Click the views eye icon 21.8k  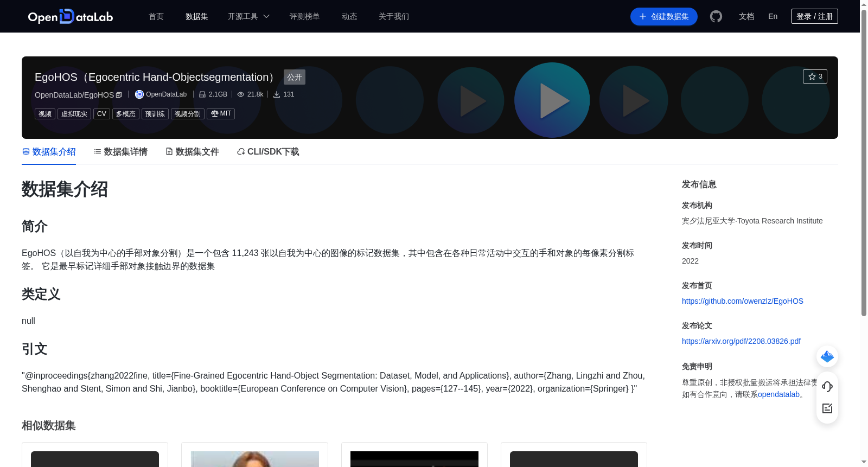coord(241,94)
